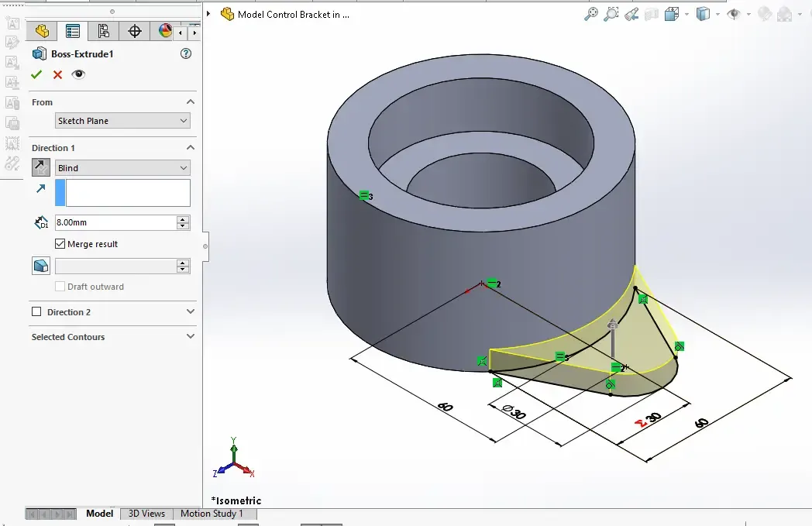
Task: Collapse the From section
Action: coord(191,102)
